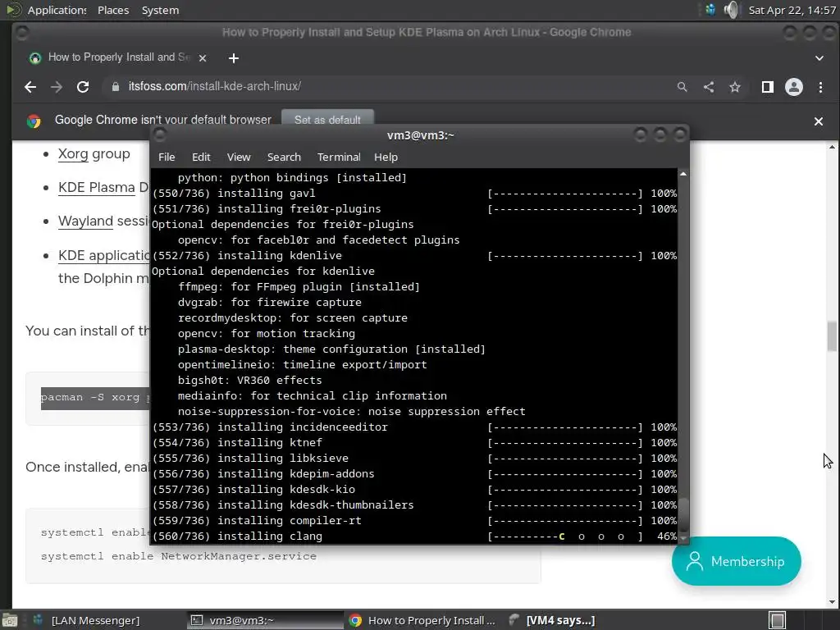Share this page from the address bar
Viewport: 840px width, 630px height.
[709, 87]
